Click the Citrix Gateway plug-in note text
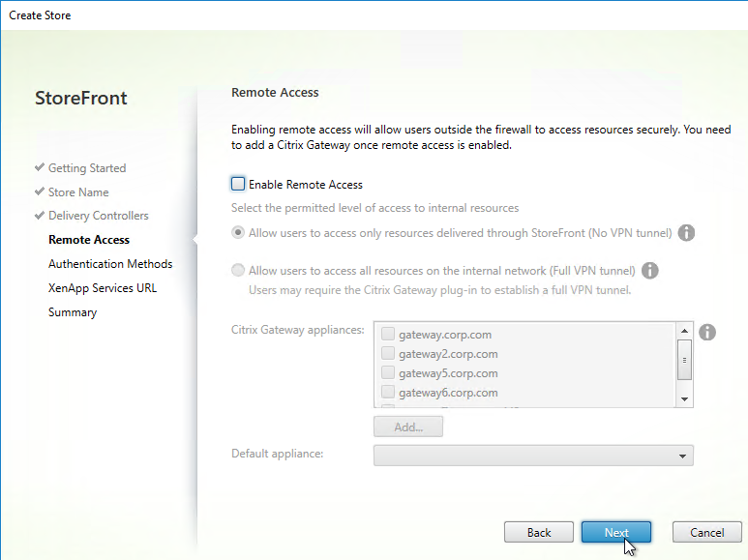Viewport: 748px width, 560px height. (440, 290)
